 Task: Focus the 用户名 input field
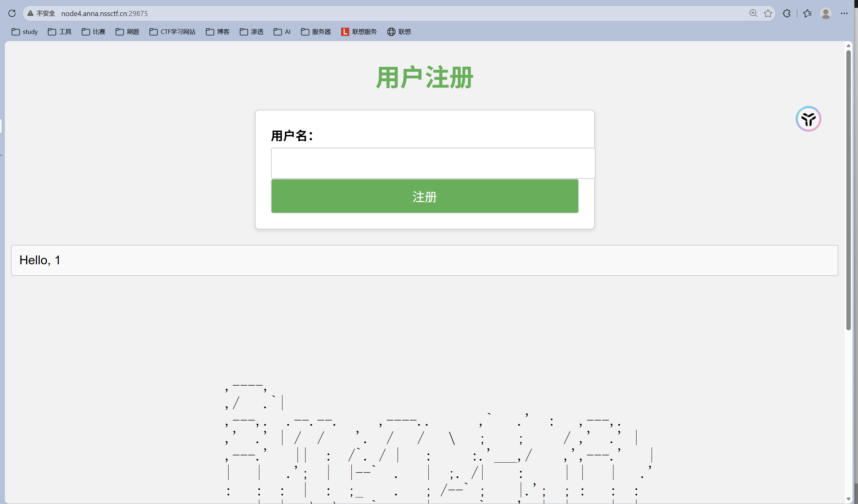point(433,163)
